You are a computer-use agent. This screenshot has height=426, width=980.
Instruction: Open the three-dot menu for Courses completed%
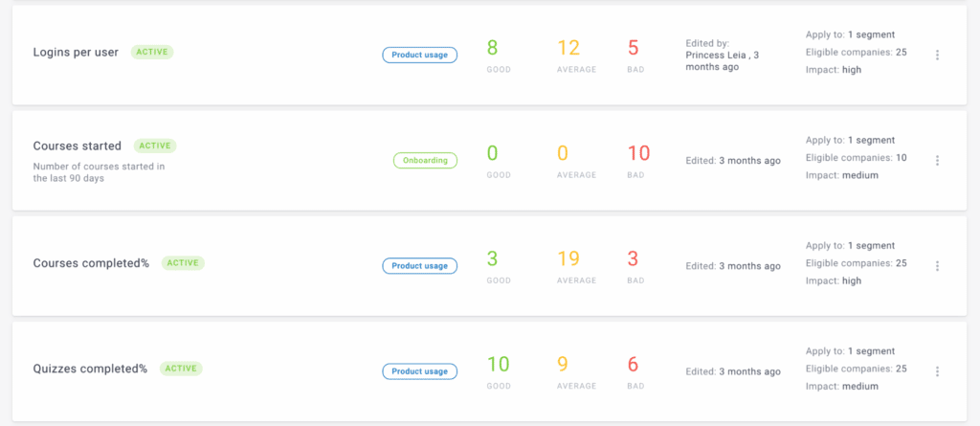point(937,266)
